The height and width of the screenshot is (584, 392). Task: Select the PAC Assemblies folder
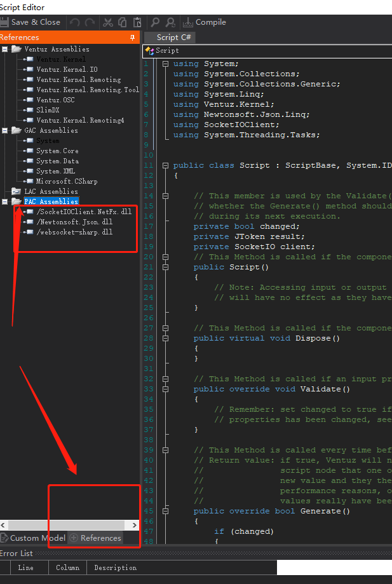[x=51, y=201]
